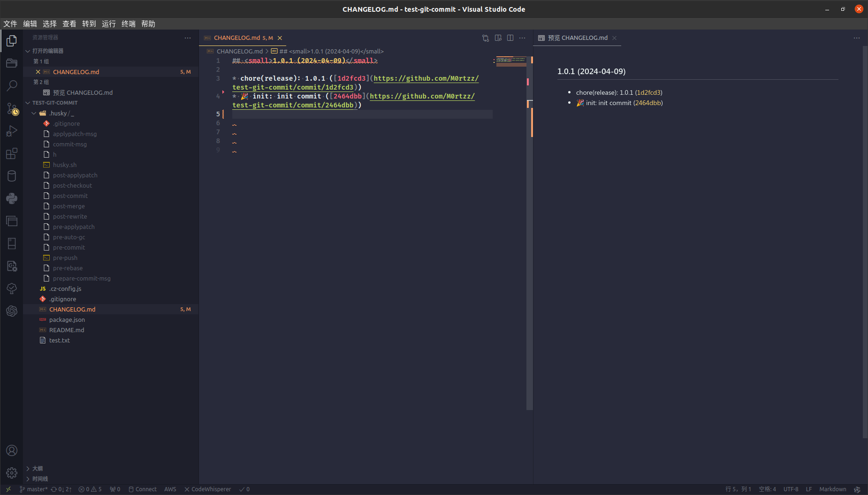Click the preview pane vertical scrollbar
868x495 pixels.
coord(865,242)
